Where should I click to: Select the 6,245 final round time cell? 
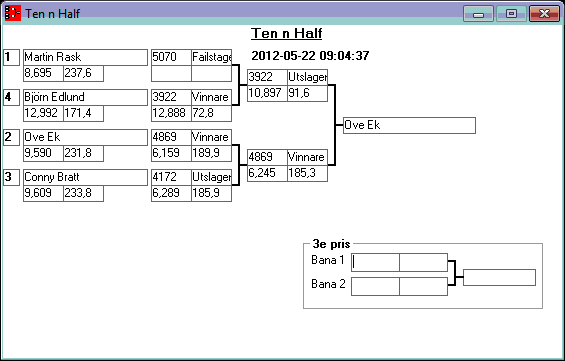267,173
